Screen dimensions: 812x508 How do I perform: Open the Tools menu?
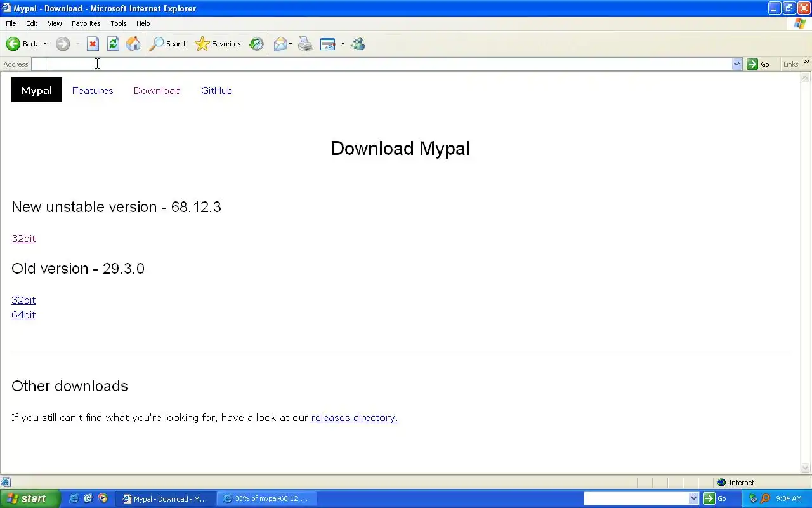coord(118,23)
